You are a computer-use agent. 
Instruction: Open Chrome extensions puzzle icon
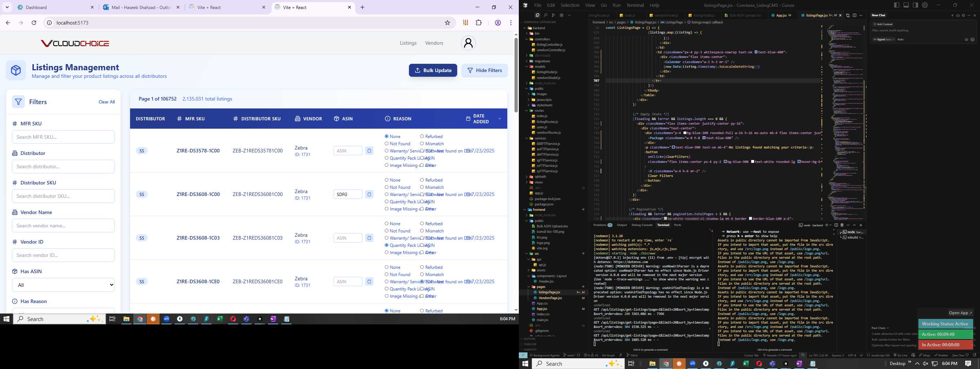(478, 23)
